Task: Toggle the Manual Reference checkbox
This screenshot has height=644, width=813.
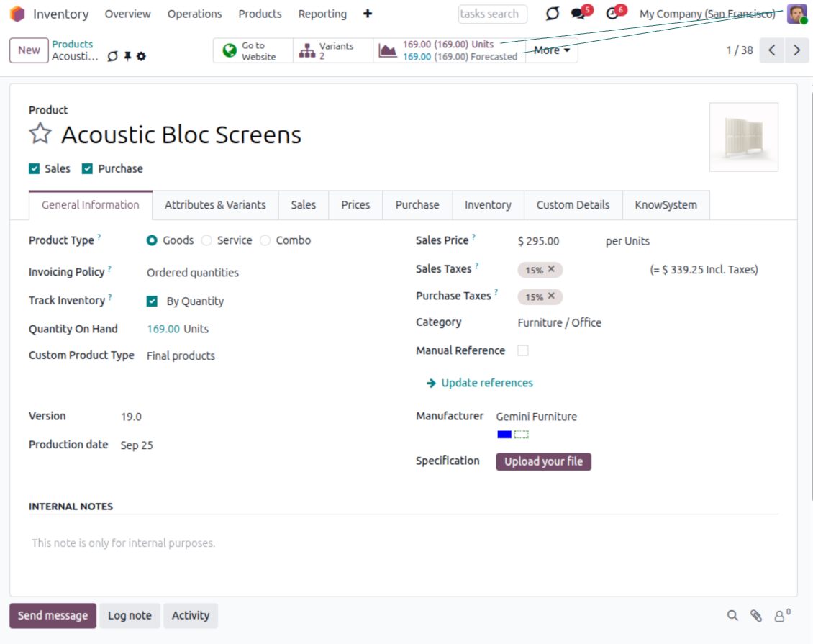Action: [523, 350]
